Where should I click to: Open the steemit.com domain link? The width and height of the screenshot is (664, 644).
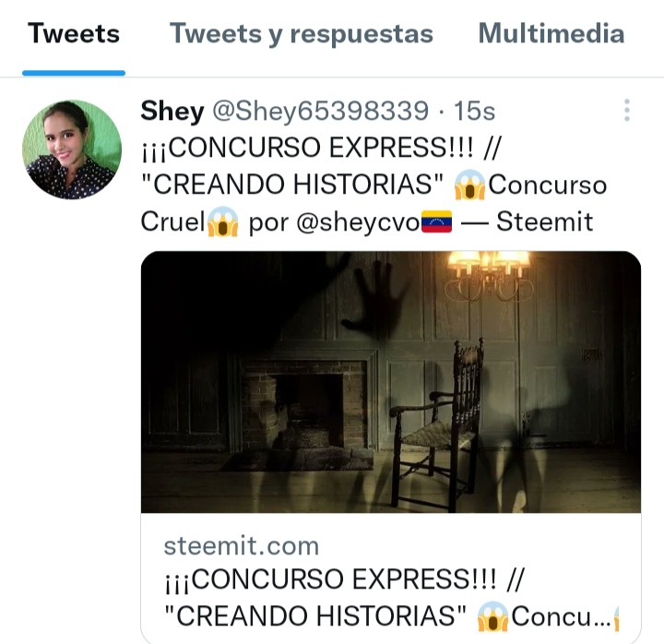[242, 545]
